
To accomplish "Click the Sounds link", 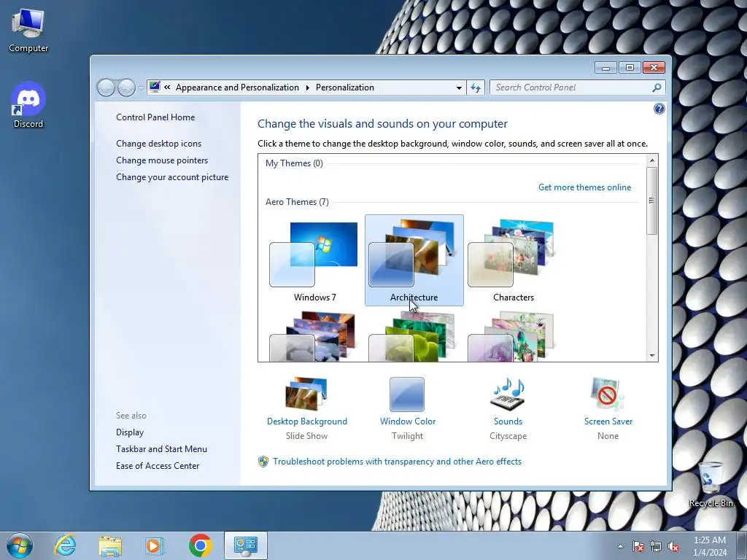I will click(x=508, y=421).
